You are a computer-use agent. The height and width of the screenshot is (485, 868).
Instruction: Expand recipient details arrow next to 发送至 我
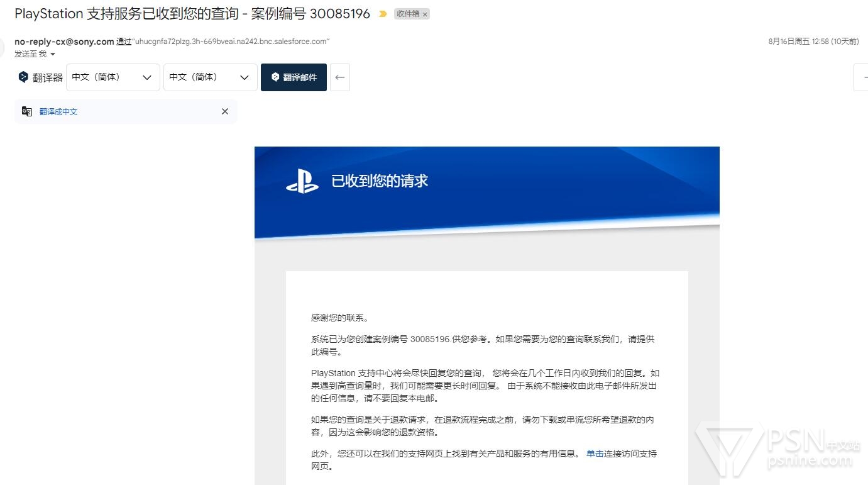[x=53, y=55]
